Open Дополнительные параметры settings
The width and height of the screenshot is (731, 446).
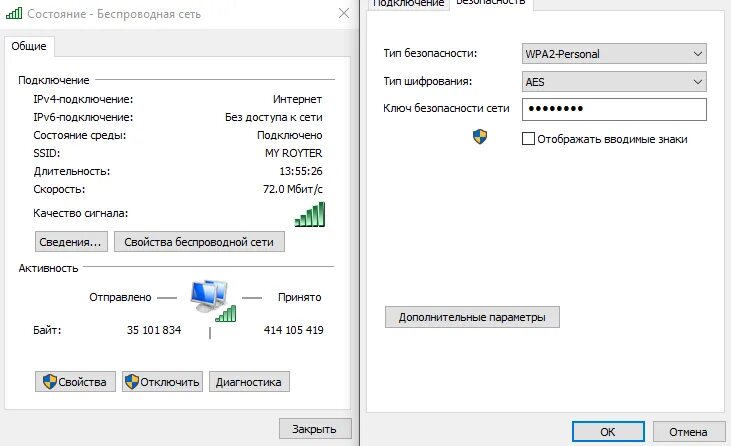472,317
